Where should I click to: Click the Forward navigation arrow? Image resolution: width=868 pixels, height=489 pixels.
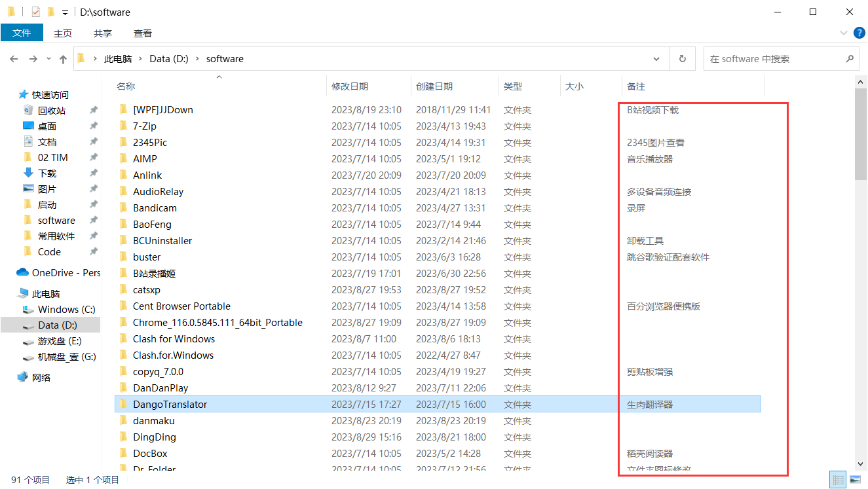pos(33,59)
